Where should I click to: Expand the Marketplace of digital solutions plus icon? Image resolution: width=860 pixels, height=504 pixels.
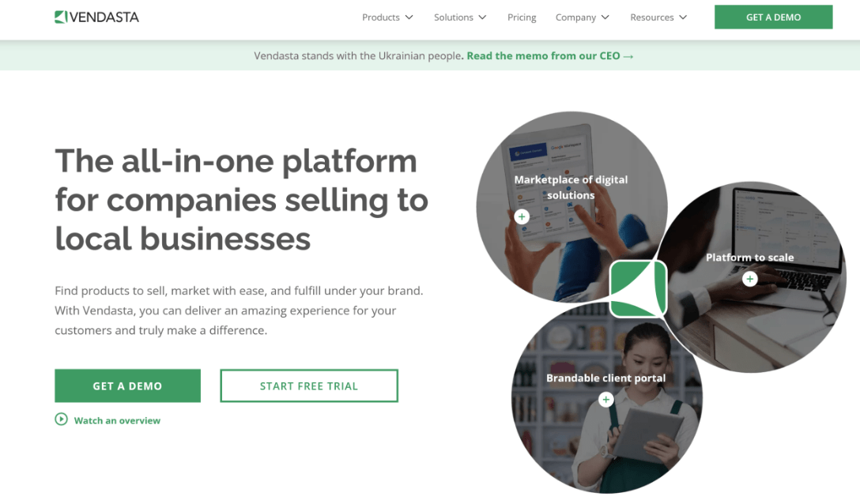(x=522, y=216)
